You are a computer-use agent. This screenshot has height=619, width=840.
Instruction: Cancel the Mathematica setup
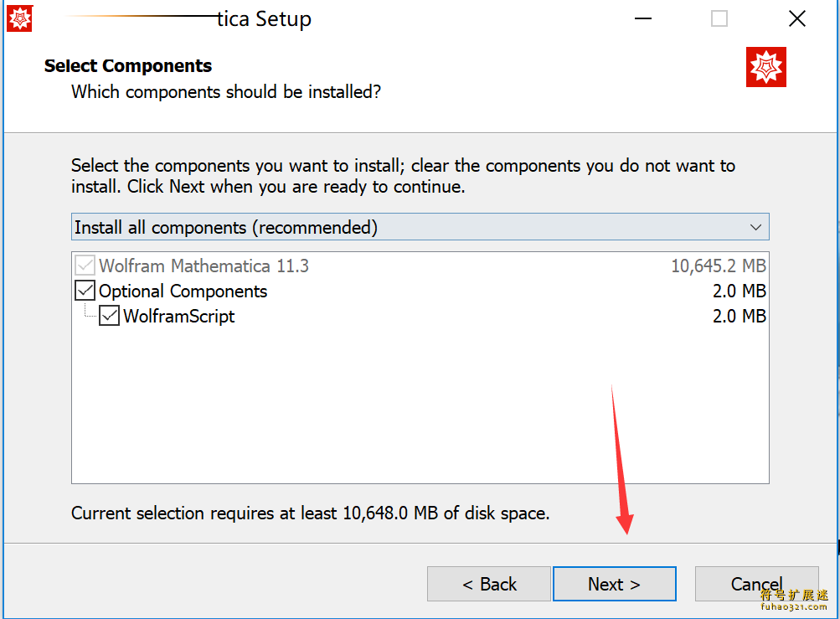tap(756, 584)
